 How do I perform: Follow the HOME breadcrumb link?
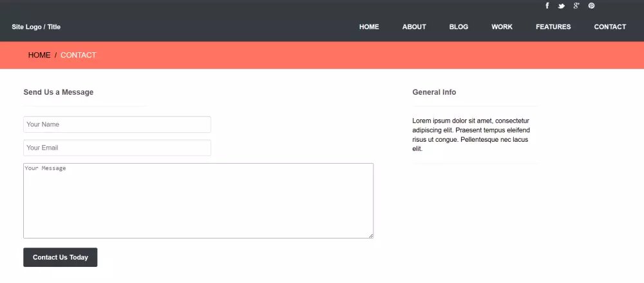39,55
